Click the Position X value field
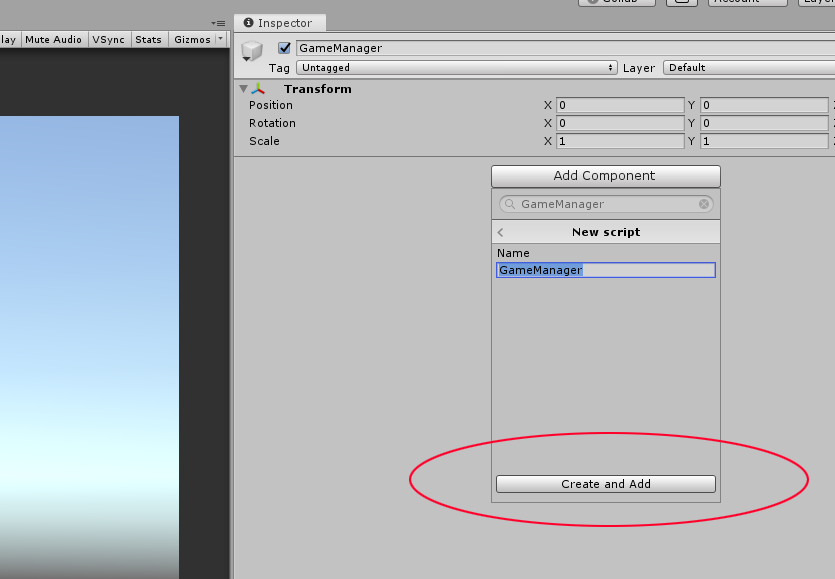Viewport: 835px width, 579px height. pos(620,105)
